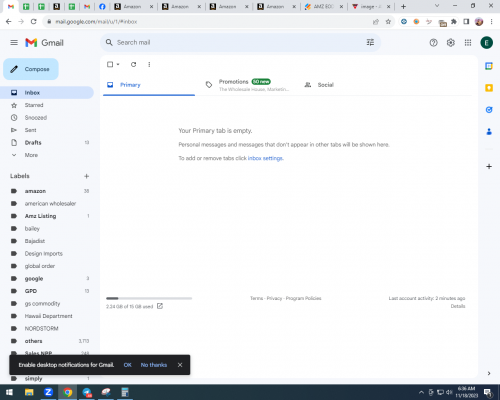Open the Privacy link

pyautogui.click(x=274, y=298)
